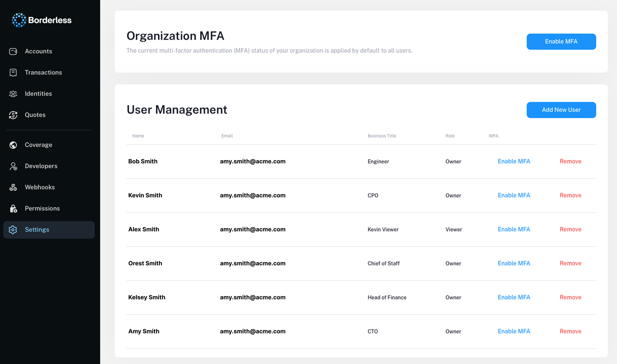Select the Transactions icon in sidebar

13,72
